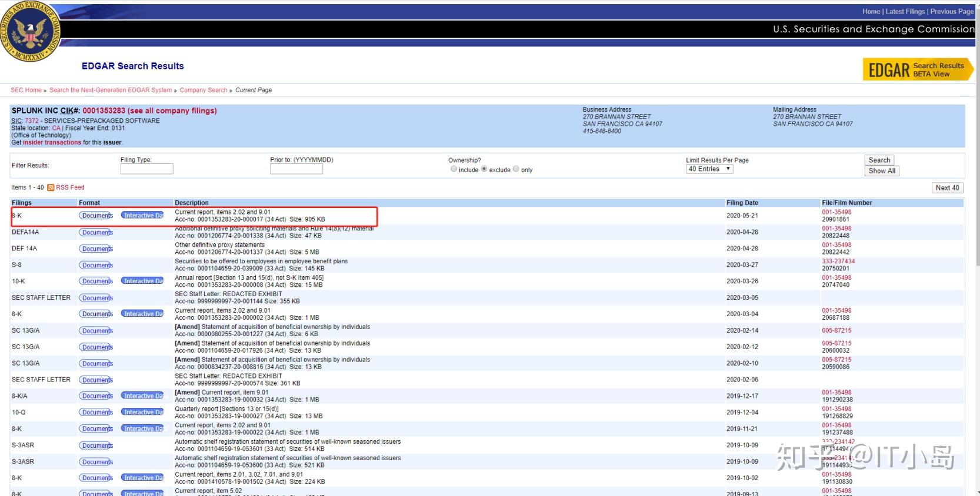Viewport: 980px width, 496px height.
Task: Open Interactive Data for 8-K filed 2020-03-04
Action: click(142, 314)
